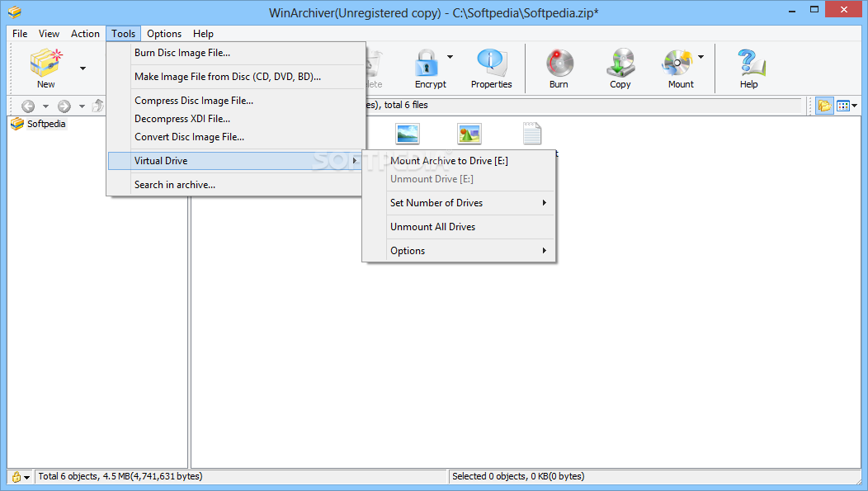Minimize the WinArchiver window
The width and height of the screenshot is (868, 491).
pos(793,10)
